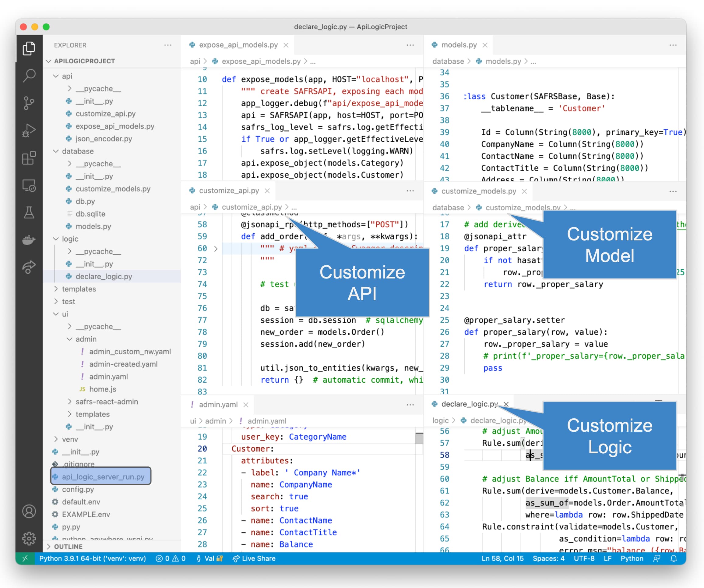Open api_logic_server_run.py in explorer

click(x=103, y=476)
